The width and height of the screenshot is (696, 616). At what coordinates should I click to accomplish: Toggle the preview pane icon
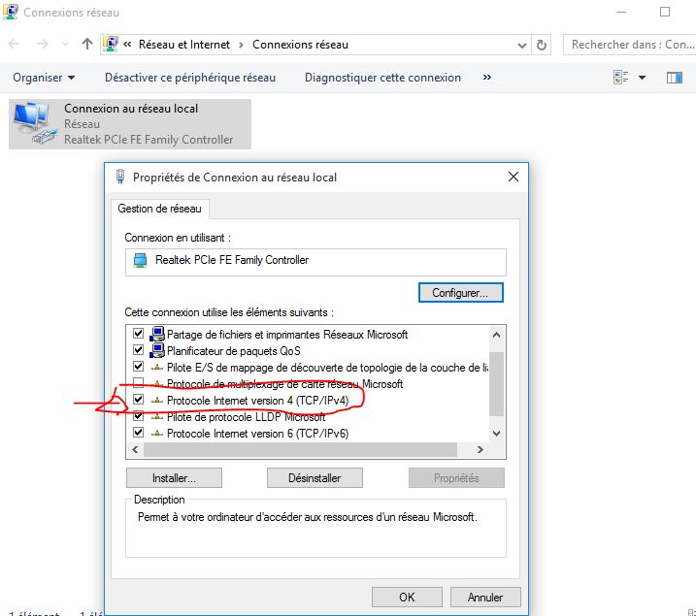pos(675,78)
